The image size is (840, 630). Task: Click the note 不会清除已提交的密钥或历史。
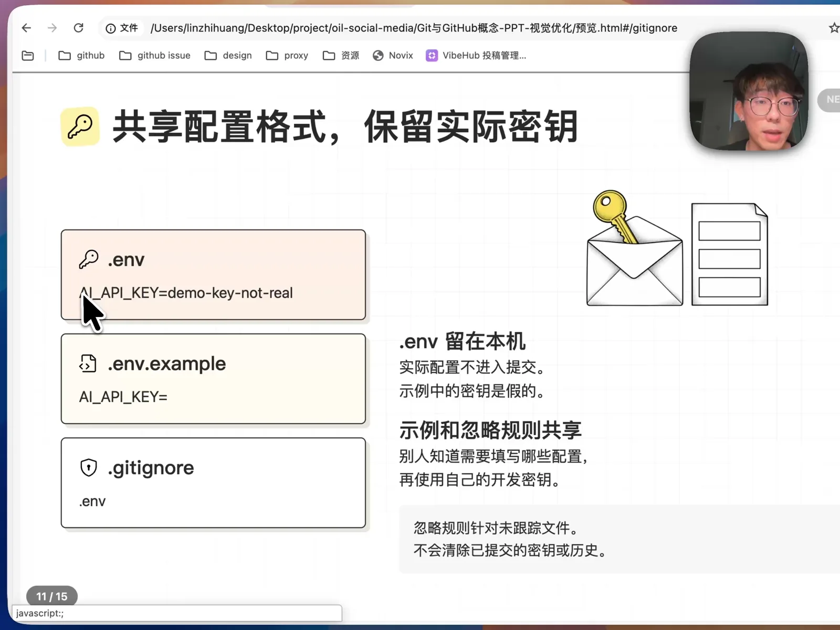511,550
